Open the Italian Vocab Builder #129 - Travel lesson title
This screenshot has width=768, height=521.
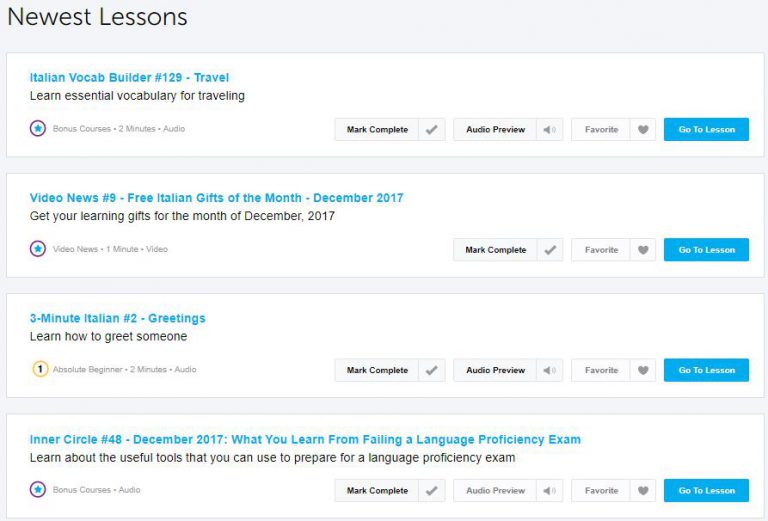(130, 78)
